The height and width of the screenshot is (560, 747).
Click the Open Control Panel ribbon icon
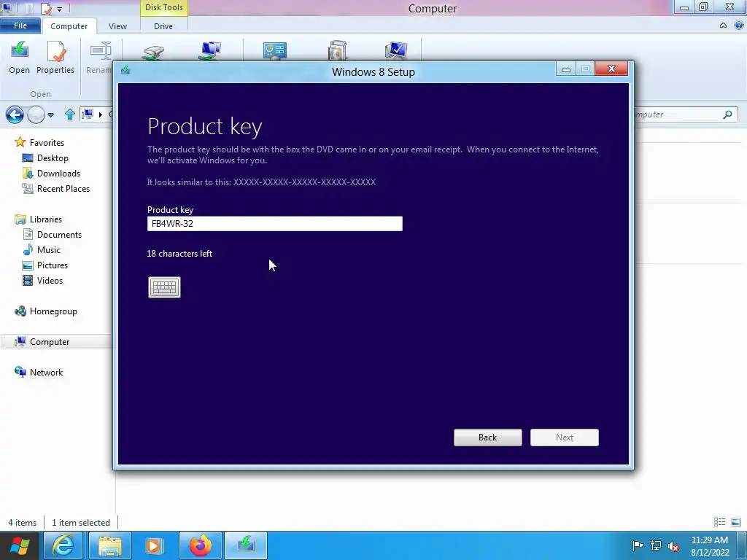pos(275,50)
